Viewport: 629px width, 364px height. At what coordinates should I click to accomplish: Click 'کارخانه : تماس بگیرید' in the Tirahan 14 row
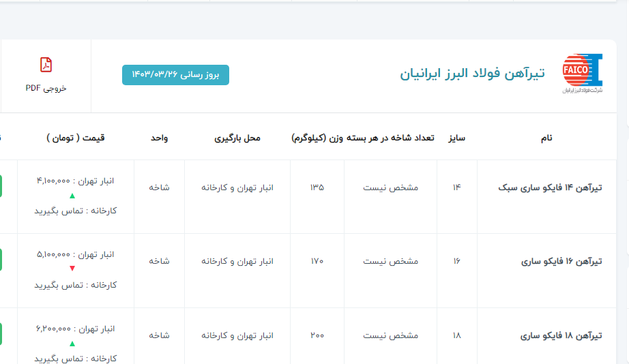pos(76,211)
